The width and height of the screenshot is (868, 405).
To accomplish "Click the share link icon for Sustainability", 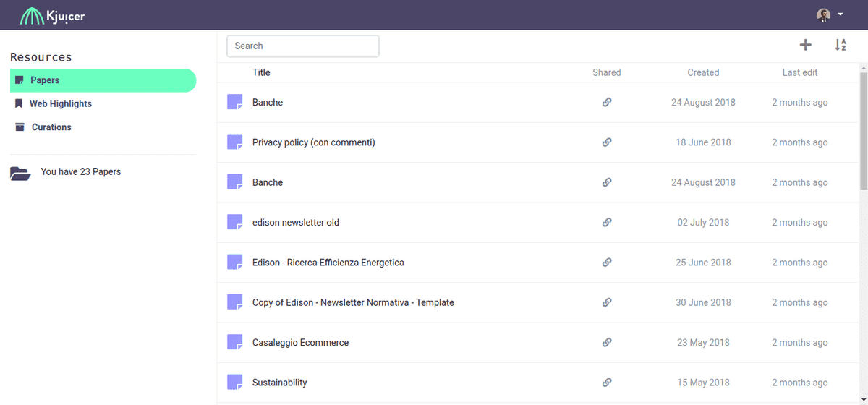I will (607, 383).
